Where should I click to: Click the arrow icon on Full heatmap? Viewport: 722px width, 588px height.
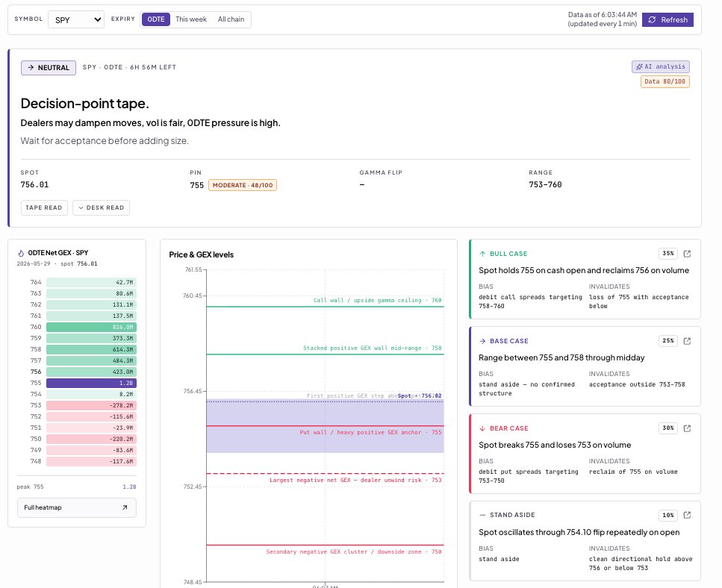125,507
